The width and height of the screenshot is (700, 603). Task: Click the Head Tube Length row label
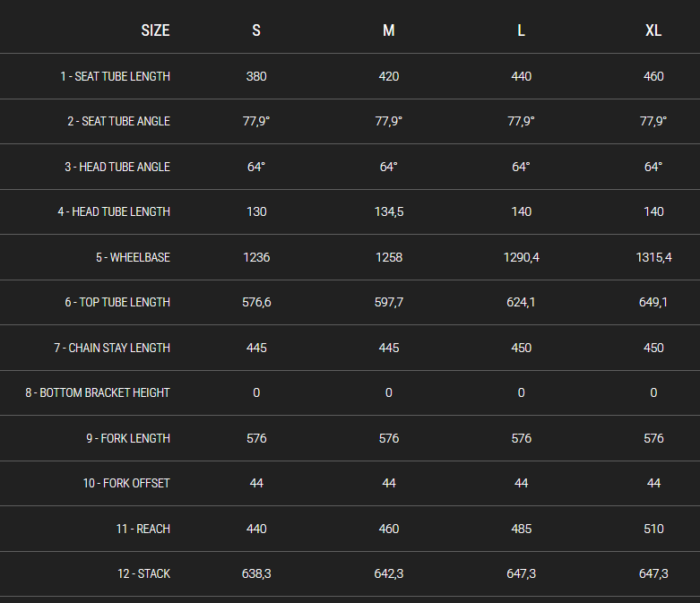[x=114, y=211]
